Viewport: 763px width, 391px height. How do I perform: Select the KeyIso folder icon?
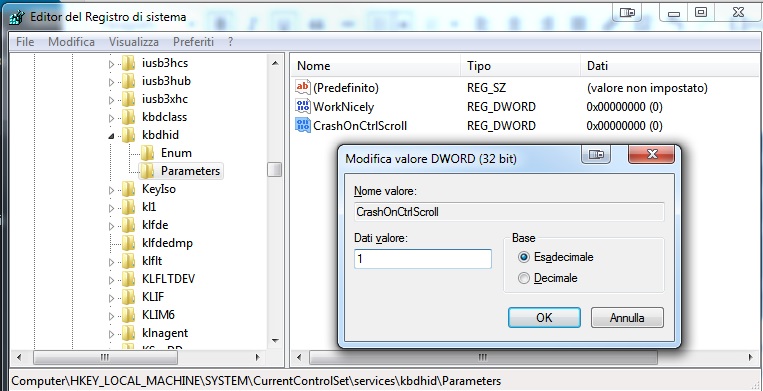pyautogui.click(x=128, y=189)
